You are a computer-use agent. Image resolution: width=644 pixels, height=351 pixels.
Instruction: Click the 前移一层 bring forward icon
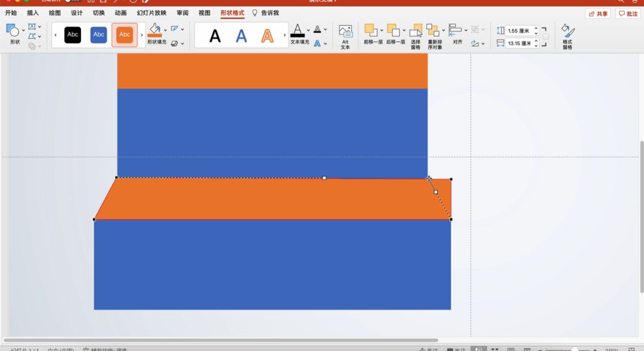tap(370, 30)
